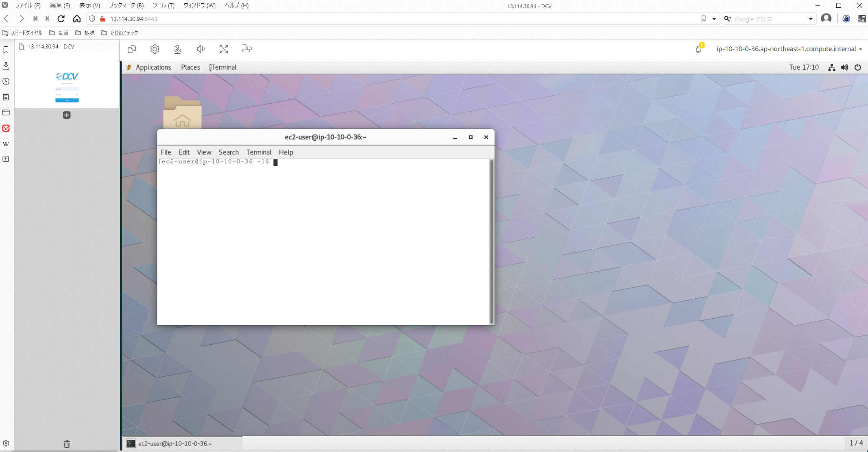Expand the bookmark dropdown arrow in address bar
868x452 pixels.
pyautogui.click(x=714, y=19)
